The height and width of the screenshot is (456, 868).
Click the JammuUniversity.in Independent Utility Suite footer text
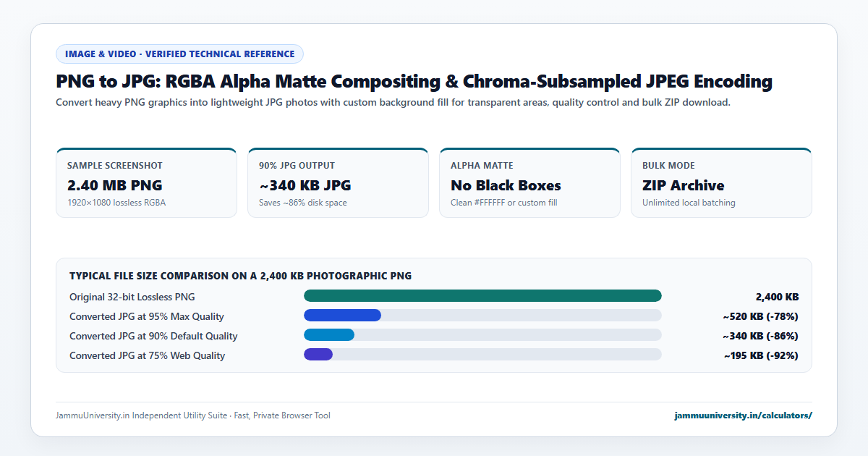click(x=193, y=415)
